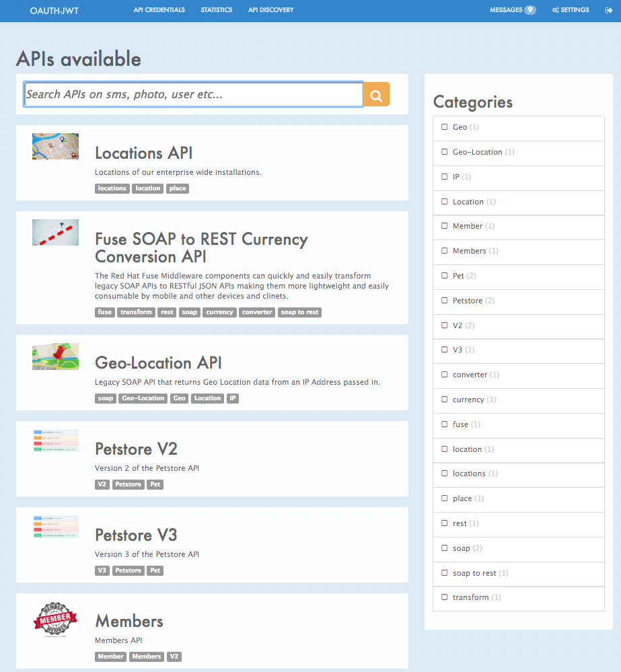Viewport: 621px width, 672px height.
Task: Click the orange search magnifier icon
Action: [375, 94]
